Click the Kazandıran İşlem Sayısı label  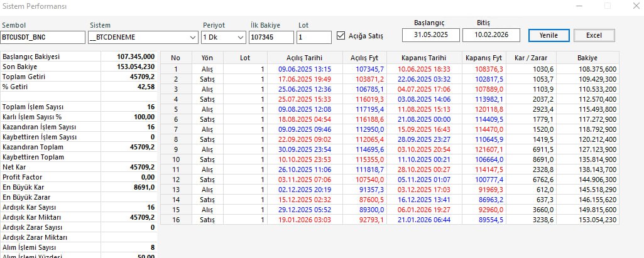39,127
